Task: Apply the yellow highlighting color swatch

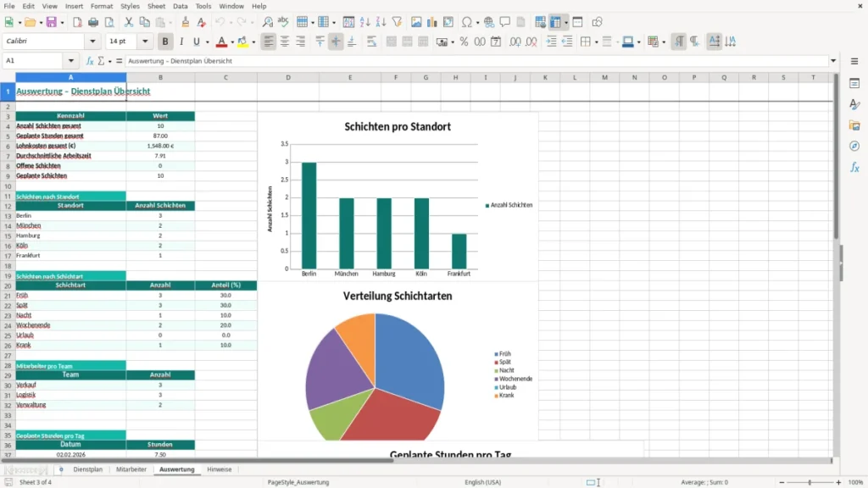Action: pos(242,42)
